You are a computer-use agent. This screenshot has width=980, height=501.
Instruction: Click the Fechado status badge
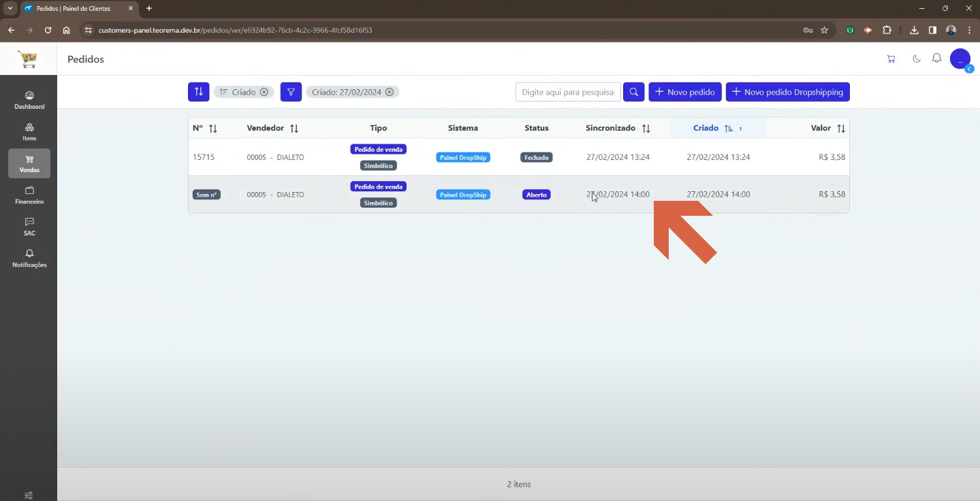[537, 157]
